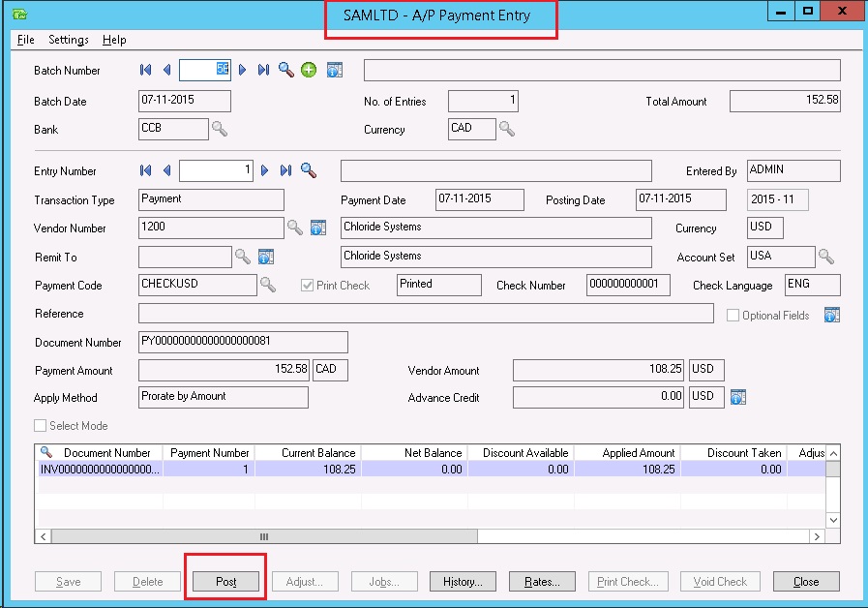
Task: Click the Save button
Action: (x=68, y=582)
